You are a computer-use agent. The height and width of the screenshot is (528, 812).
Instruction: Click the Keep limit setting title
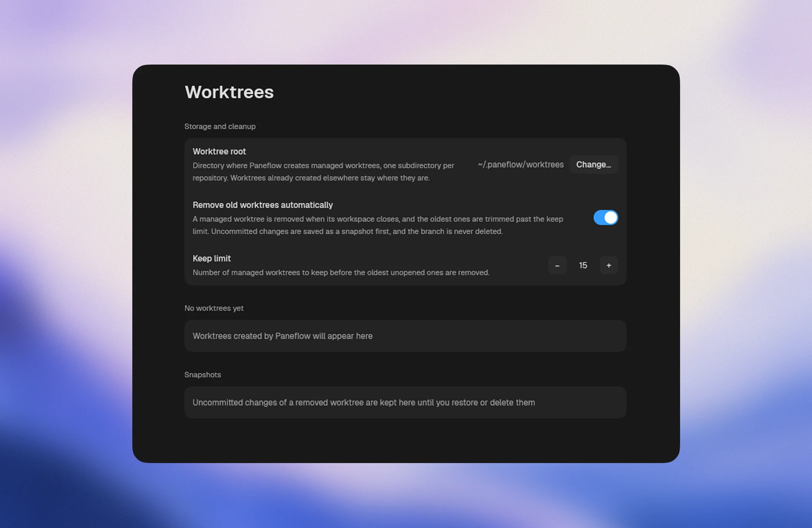[212, 258]
